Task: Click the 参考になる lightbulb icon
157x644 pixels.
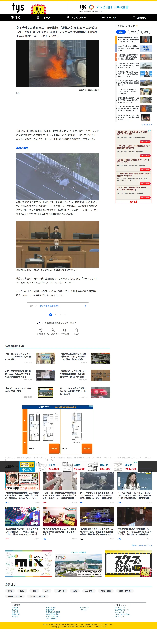Action: click(41, 330)
